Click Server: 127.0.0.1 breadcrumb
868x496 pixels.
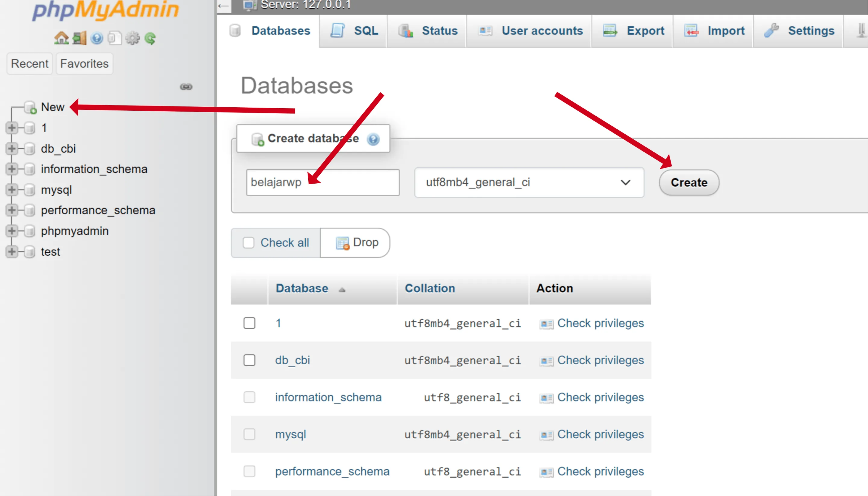click(305, 5)
